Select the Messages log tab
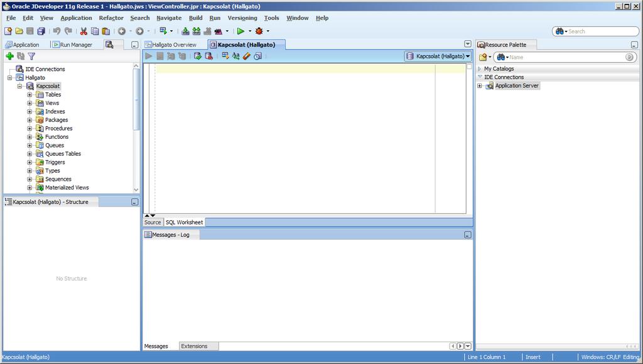The image size is (643, 364). point(156,346)
